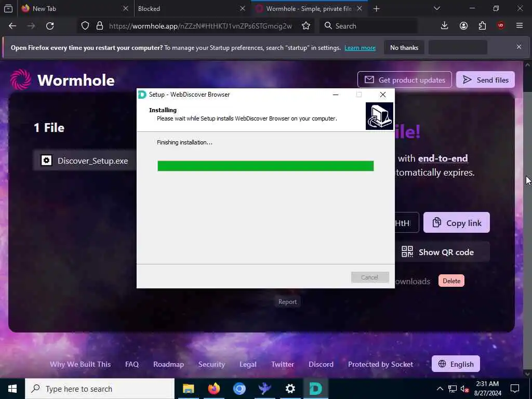The width and height of the screenshot is (532, 399).
Task: Click the wormhole.app URL address bar
Action: click(x=200, y=26)
